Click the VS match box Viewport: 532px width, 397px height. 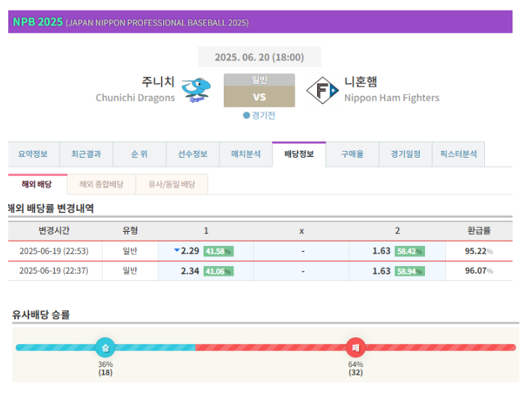(x=259, y=96)
